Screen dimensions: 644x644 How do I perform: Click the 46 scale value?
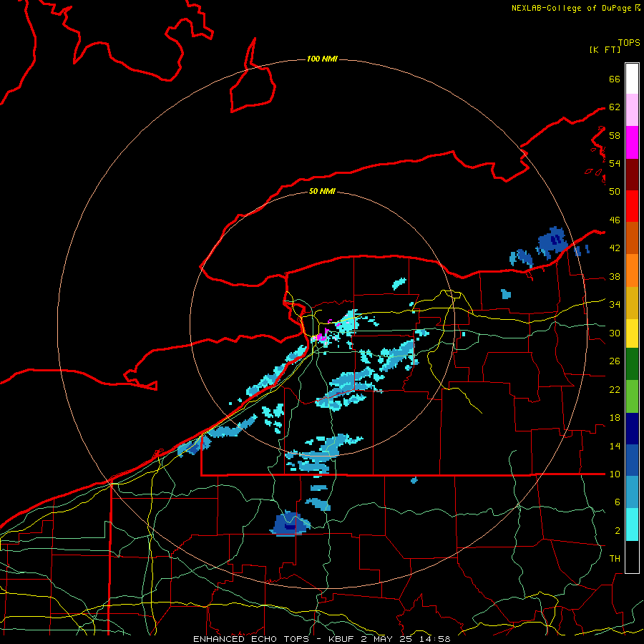[615, 220]
